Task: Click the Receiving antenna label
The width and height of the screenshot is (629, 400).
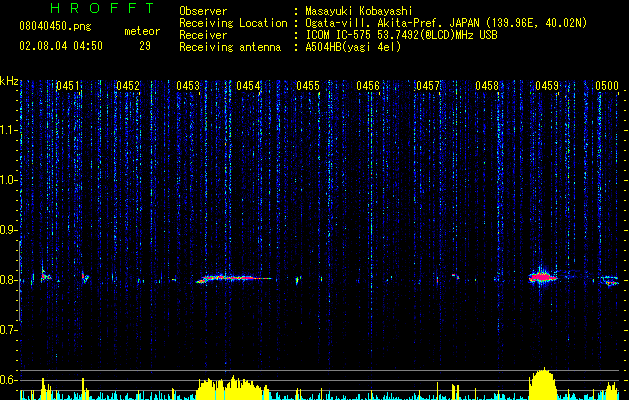Action: (x=230, y=47)
